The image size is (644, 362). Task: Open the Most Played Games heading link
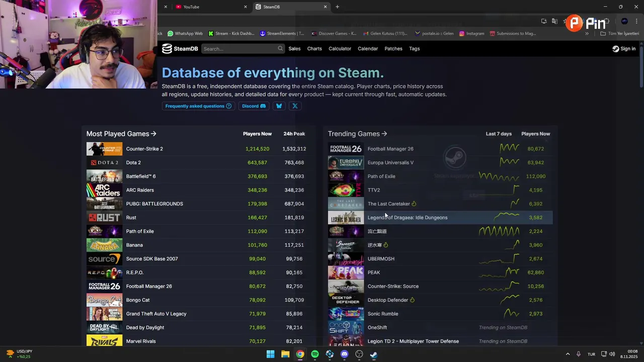(121, 134)
